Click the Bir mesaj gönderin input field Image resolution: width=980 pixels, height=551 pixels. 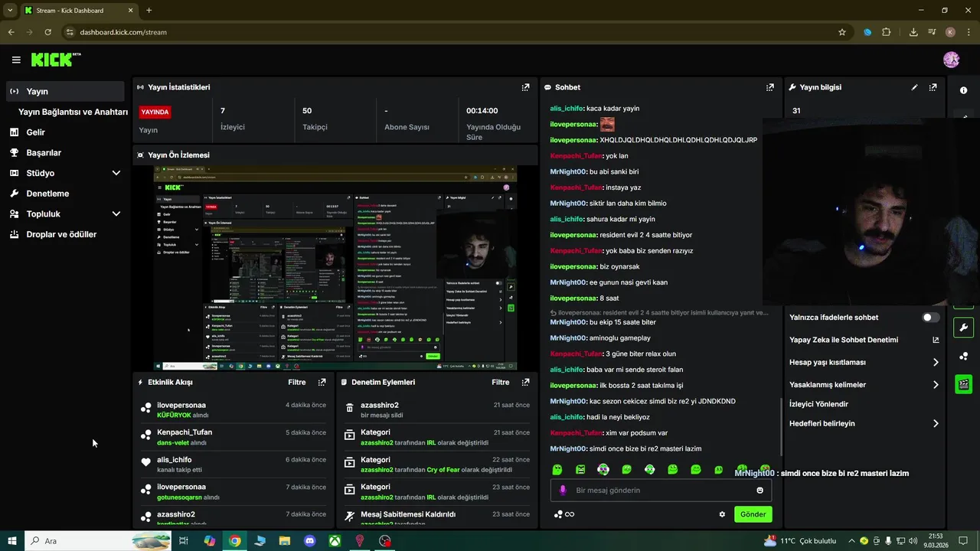[x=661, y=491]
